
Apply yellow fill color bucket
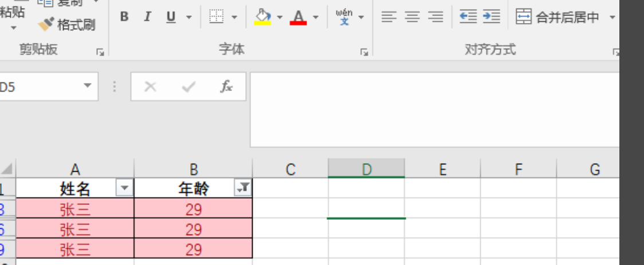[x=262, y=17]
